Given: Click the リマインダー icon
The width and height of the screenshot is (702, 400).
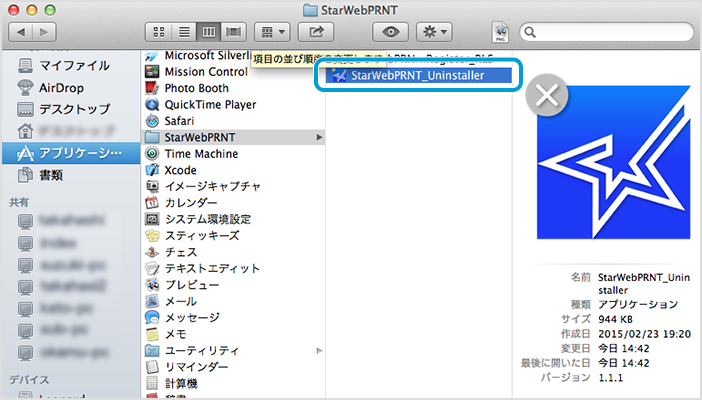Looking at the screenshot, I should [x=152, y=367].
